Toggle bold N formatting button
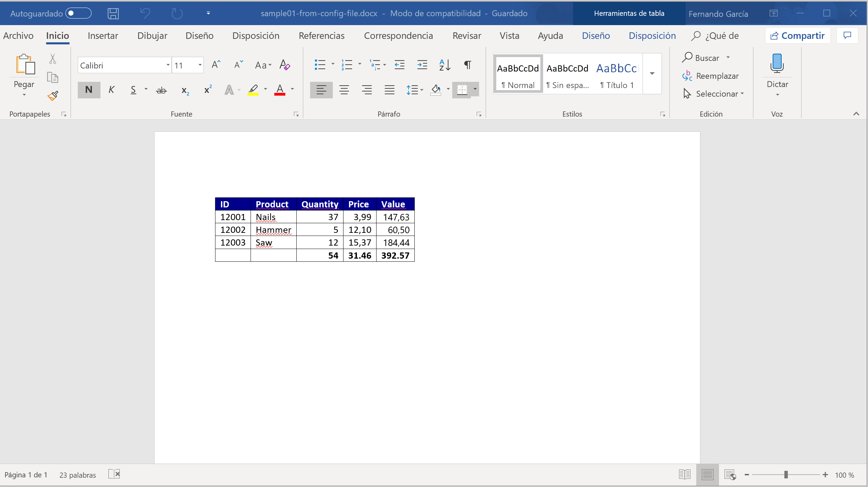The height and width of the screenshot is (487, 868). tap(89, 90)
